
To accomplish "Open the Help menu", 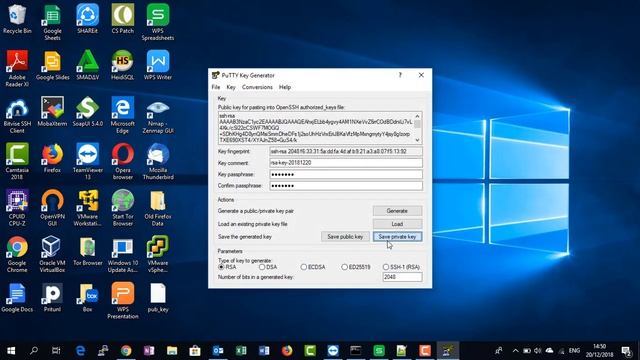I will tap(285, 87).
